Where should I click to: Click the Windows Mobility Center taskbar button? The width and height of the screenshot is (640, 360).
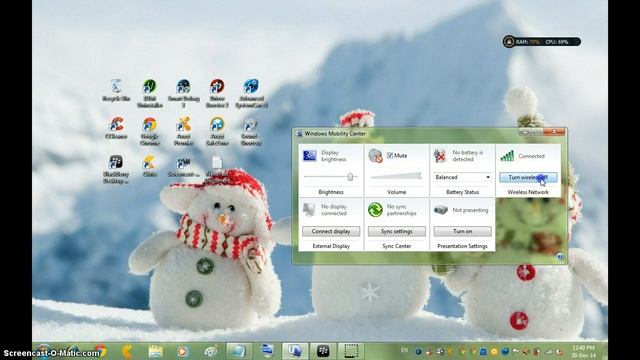pos(295,351)
